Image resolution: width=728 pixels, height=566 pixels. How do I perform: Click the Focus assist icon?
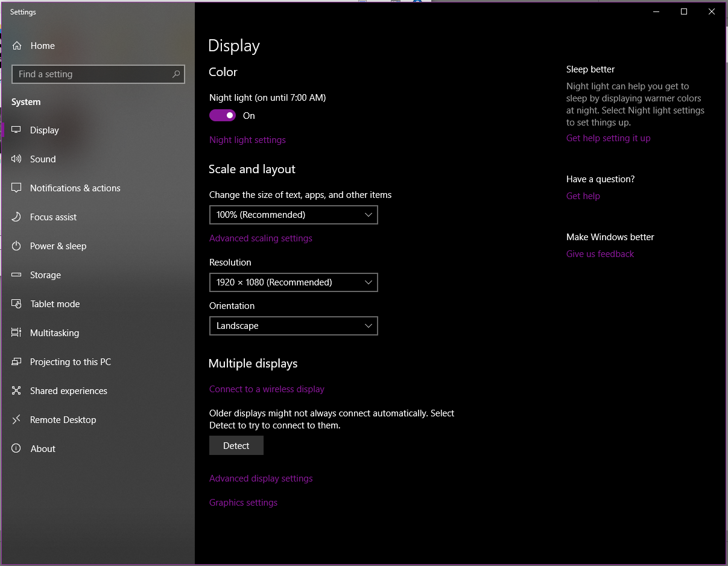click(16, 217)
